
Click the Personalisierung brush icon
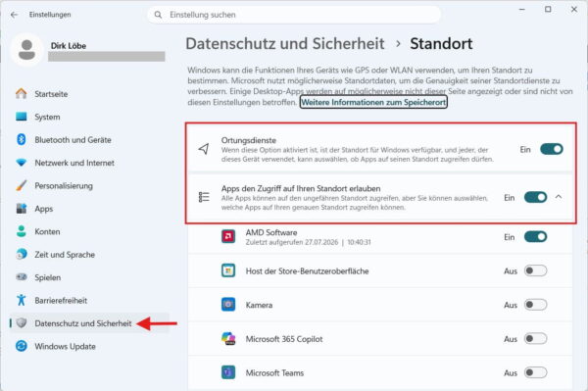pos(22,185)
